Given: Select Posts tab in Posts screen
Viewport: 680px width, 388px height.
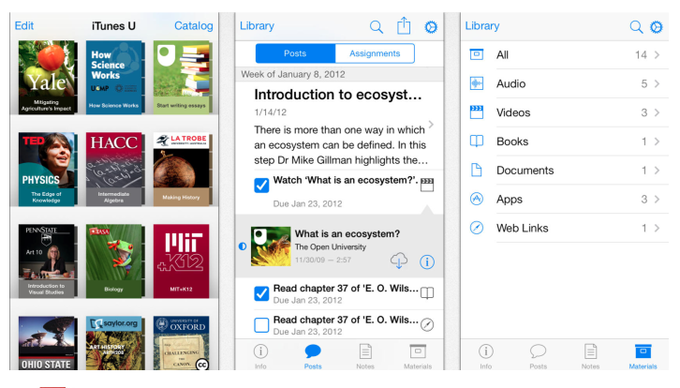Looking at the screenshot, I should tap(313, 356).
